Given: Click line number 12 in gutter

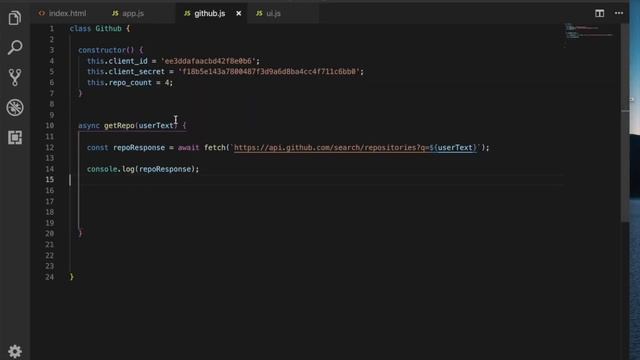Looking at the screenshot, I should pyautogui.click(x=49, y=147).
